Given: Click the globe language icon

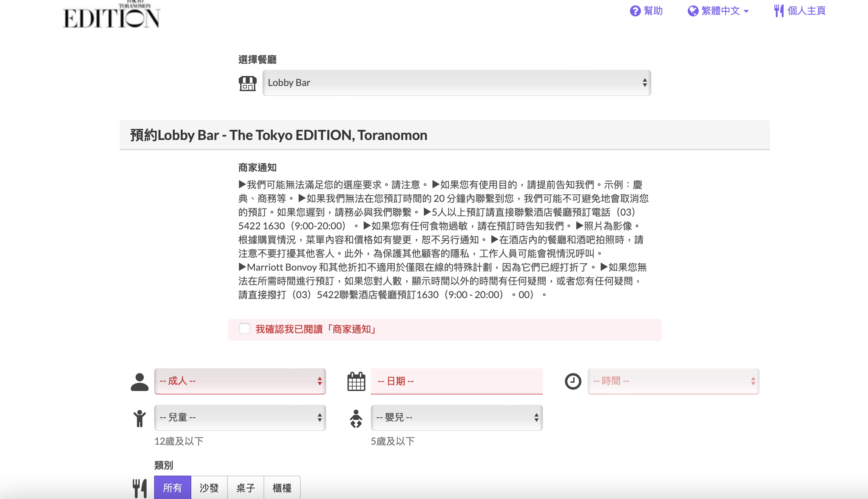Looking at the screenshot, I should (693, 11).
